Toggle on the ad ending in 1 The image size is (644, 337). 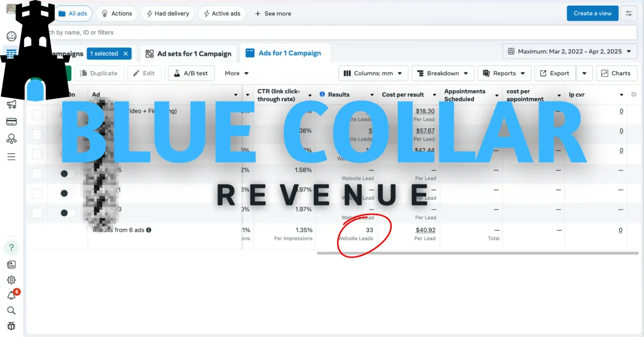pyautogui.click(x=68, y=193)
